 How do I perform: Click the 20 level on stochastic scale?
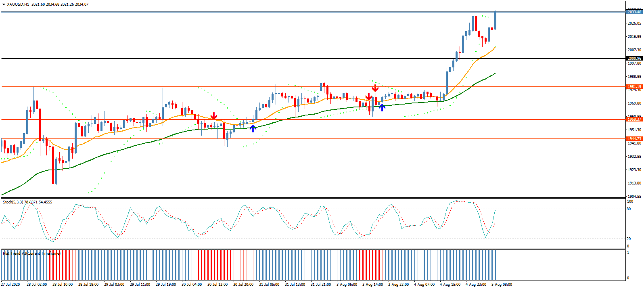(629, 239)
